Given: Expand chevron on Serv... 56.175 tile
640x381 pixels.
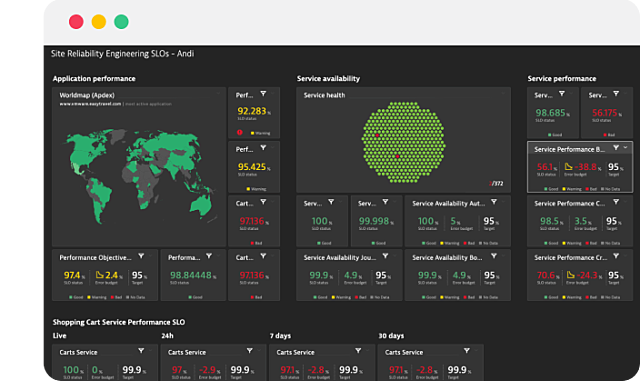Looking at the screenshot, I should coord(626,94).
